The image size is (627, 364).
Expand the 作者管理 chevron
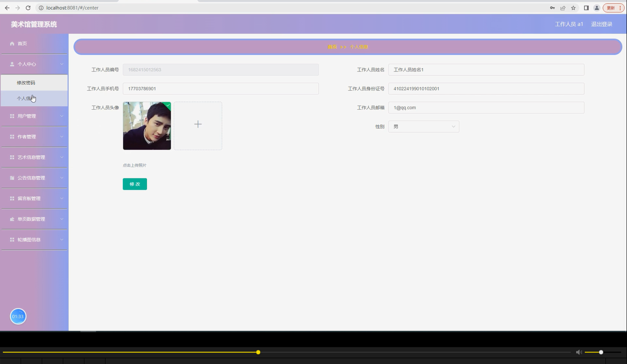(x=62, y=137)
